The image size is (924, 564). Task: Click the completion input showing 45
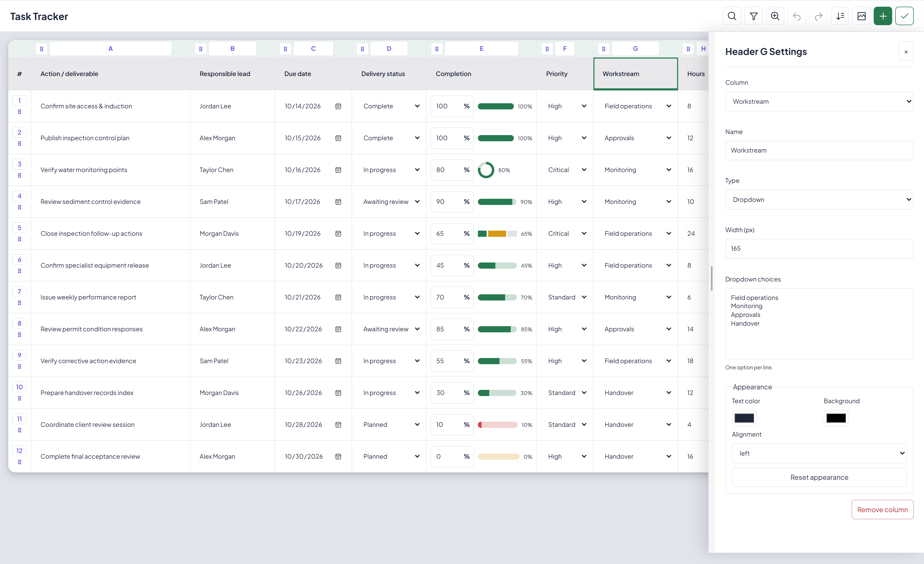pyautogui.click(x=452, y=265)
